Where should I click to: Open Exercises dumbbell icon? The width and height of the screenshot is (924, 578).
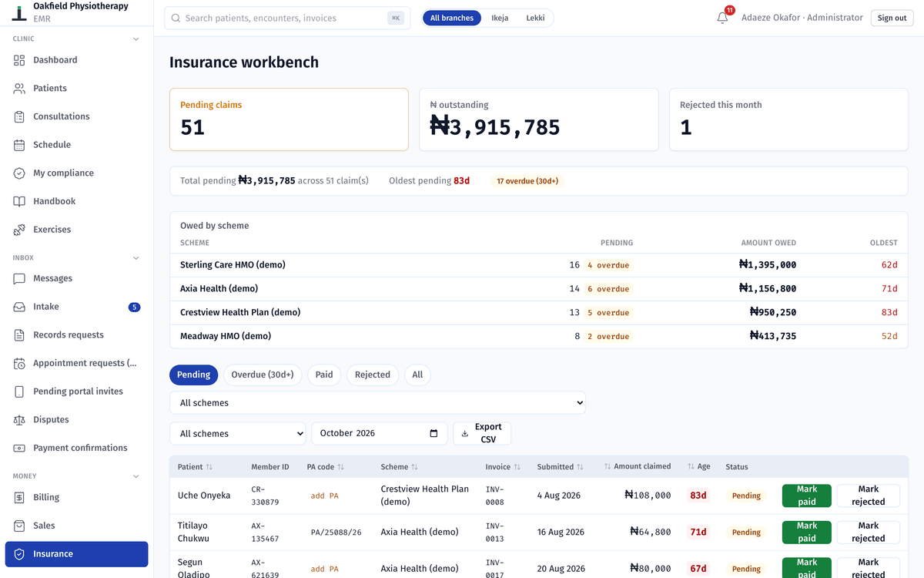tap(19, 230)
